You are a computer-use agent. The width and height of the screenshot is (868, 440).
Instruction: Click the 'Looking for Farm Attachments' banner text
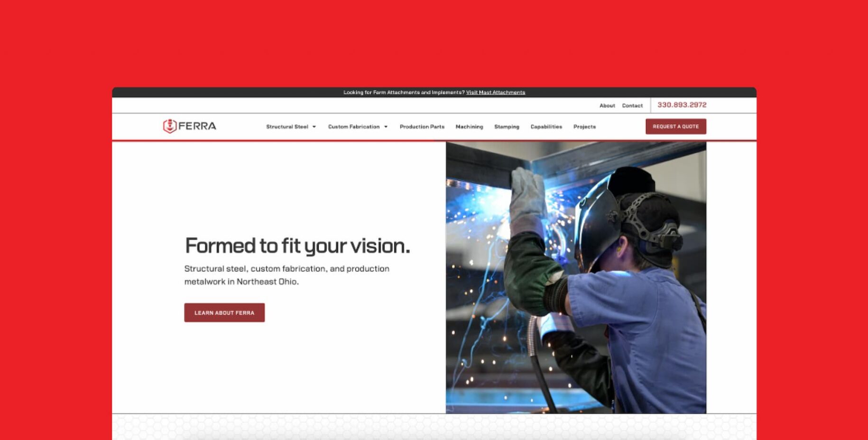point(404,92)
